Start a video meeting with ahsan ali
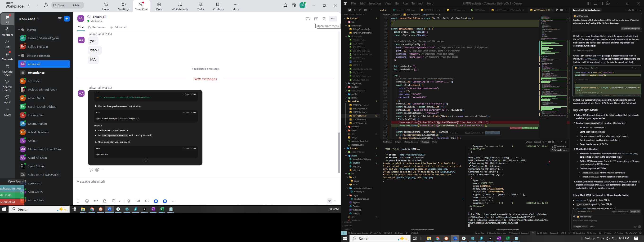This screenshot has width=644, height=242. [x=308, y=19]
